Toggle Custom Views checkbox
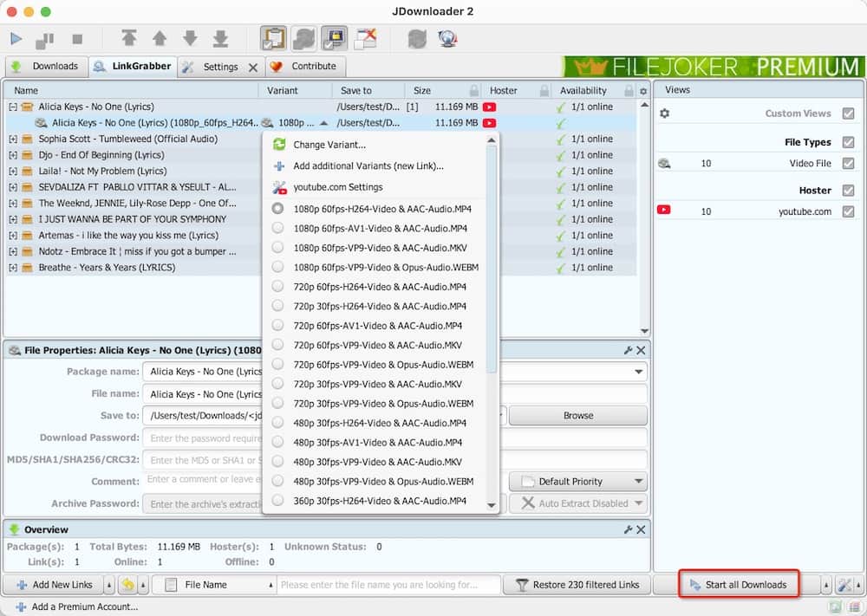The image size is (867, 616). (848, 113)
